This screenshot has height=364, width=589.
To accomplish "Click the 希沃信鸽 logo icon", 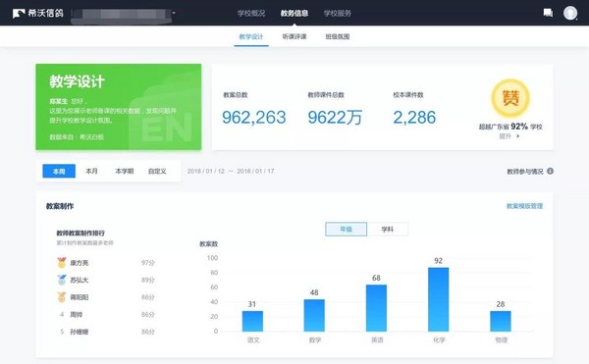I will pos(19,14).
